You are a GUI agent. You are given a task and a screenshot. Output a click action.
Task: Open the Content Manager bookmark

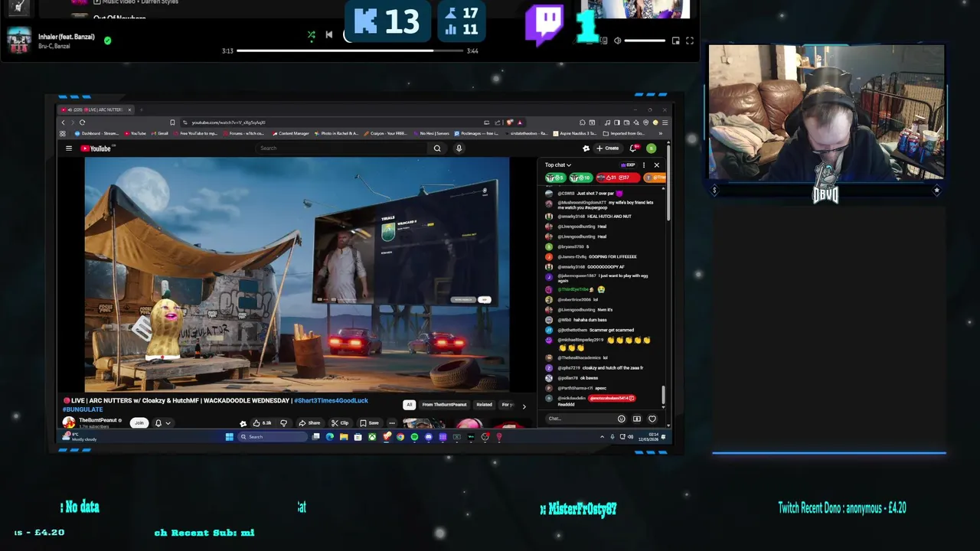tap(291, 133)
